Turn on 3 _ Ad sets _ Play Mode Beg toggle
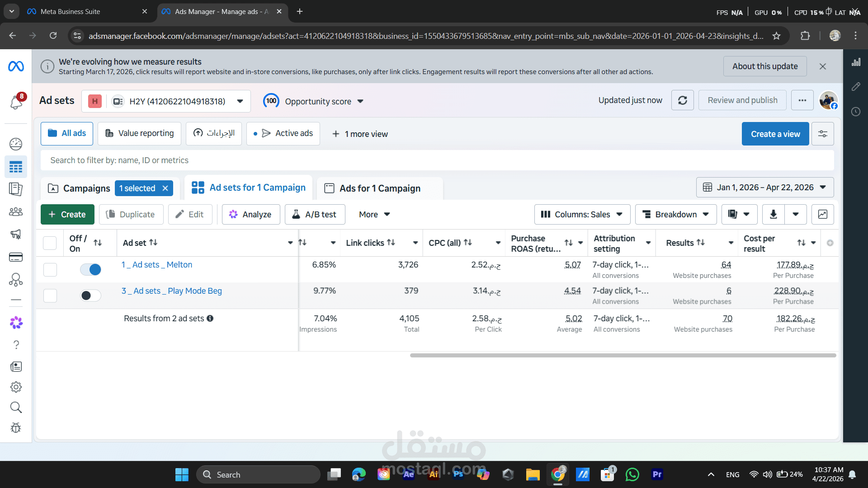The height and width of the screenshot is (488, 868). point(90,296)
